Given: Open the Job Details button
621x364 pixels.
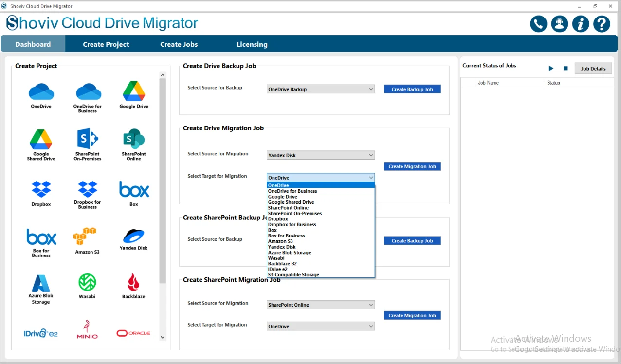Looking at the screenshot, I should (x=593, y=69).
